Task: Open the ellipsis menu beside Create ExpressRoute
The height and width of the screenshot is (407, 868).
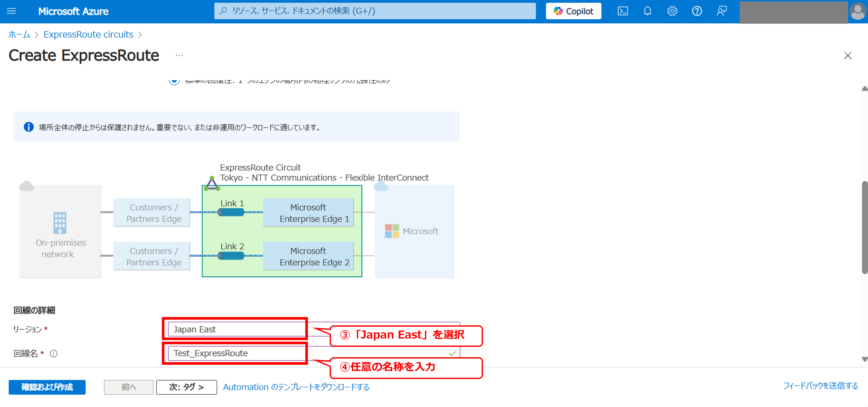Action: pos(179,56)
